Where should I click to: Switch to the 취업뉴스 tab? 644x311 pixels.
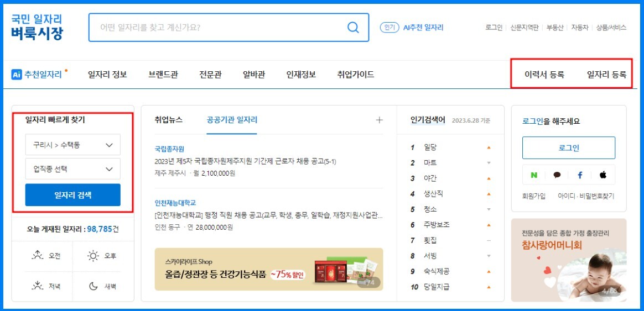pyautogui.click(x=168, y=120)
